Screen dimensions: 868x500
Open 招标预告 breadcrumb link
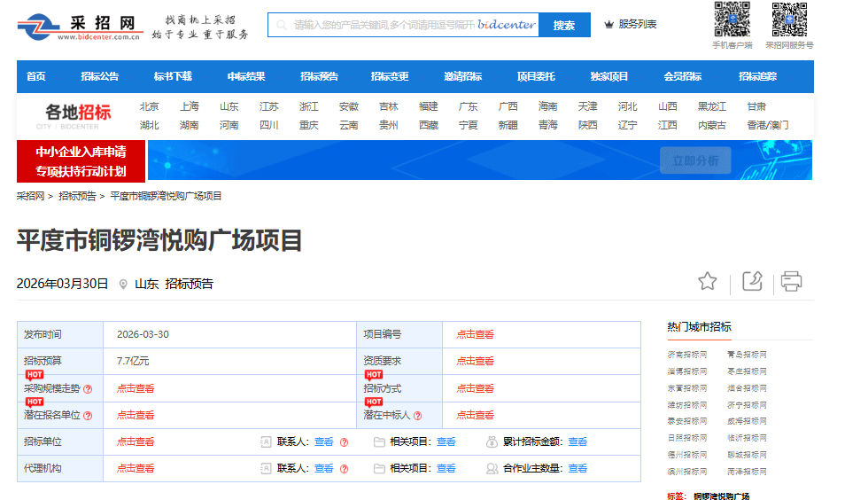coord(80,196)
